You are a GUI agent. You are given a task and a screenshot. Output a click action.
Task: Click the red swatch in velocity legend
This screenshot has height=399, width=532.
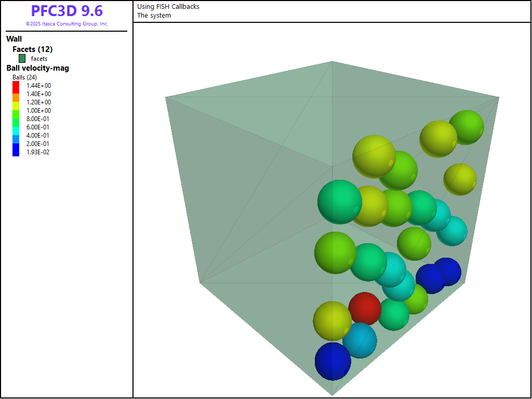point(16,86)
